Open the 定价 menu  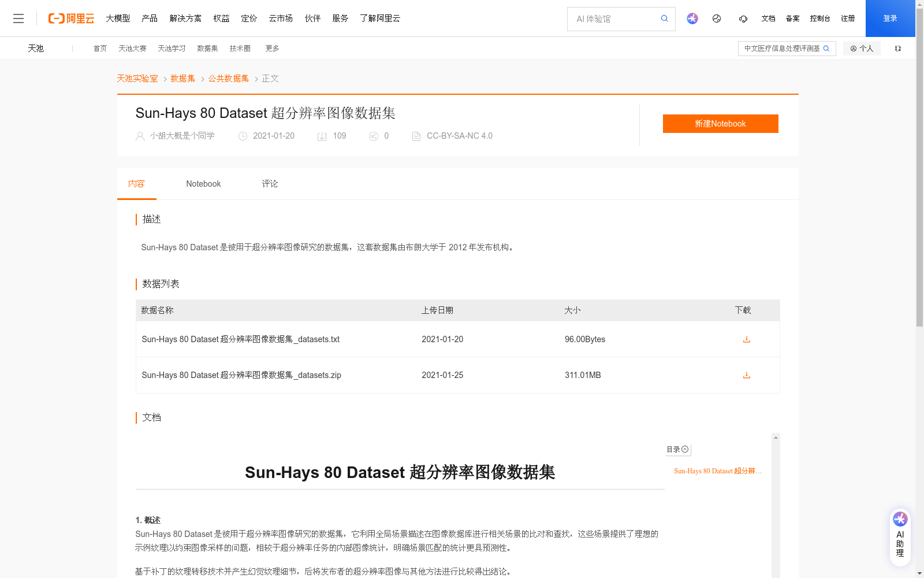pos(249,18)
